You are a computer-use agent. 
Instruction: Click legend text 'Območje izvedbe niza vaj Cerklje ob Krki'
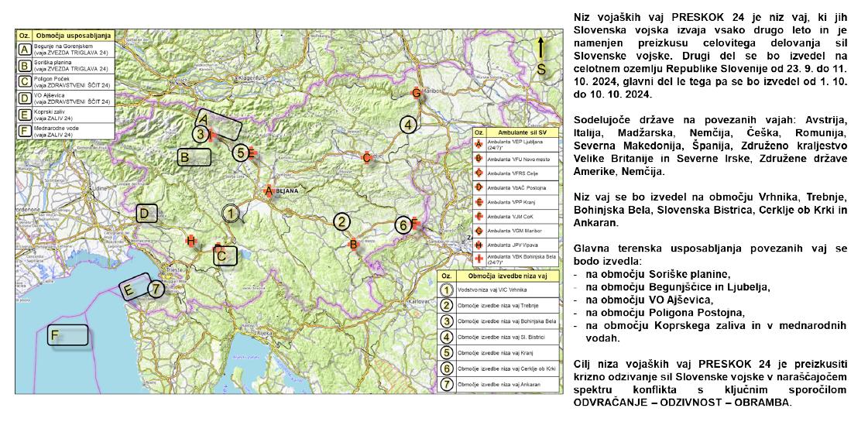506,369
